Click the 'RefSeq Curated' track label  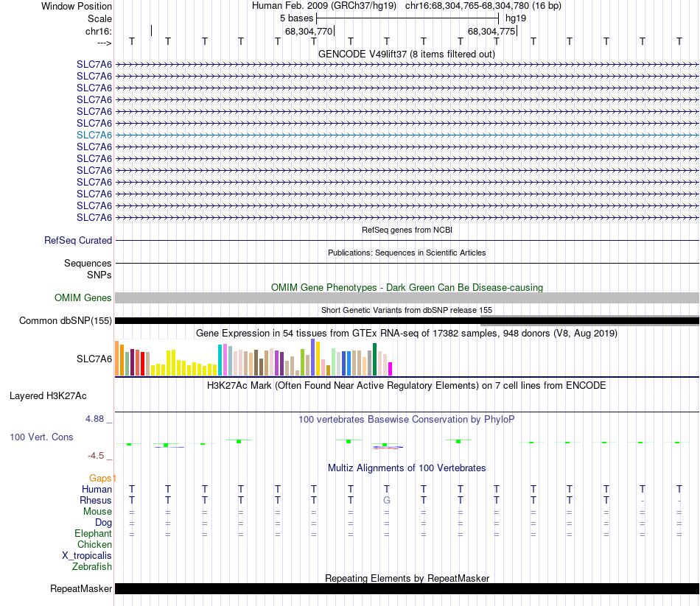[x=78, y=240]
